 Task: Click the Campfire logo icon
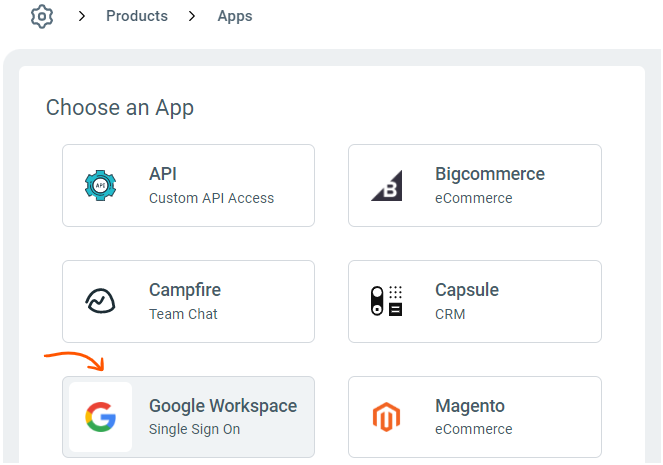tap(100, 302)
